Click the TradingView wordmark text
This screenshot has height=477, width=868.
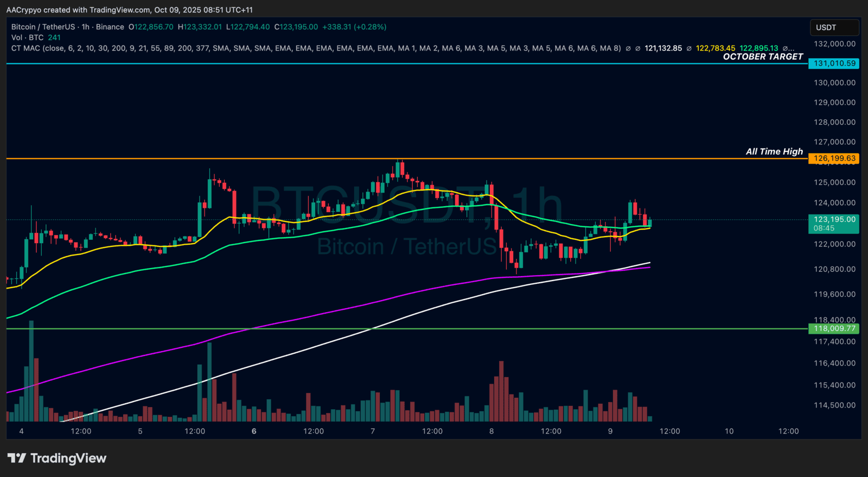pos(68,459)
